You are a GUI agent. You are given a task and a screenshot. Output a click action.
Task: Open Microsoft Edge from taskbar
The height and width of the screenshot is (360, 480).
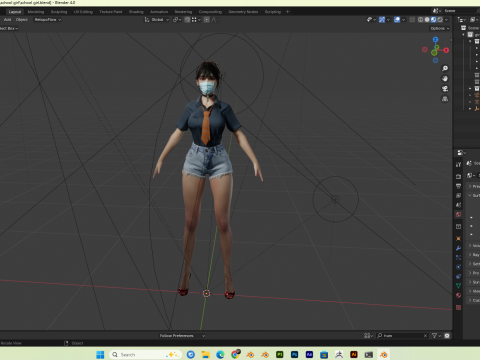click(220, 354)
